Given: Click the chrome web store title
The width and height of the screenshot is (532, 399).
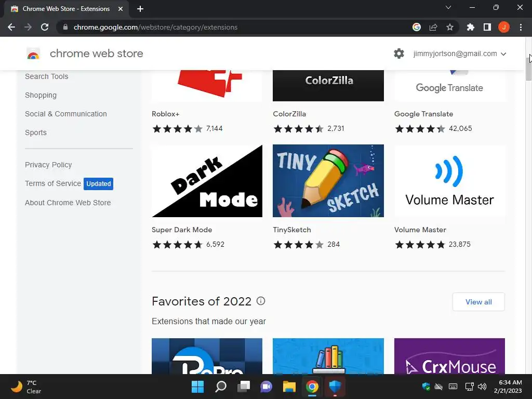Looking at the screenshot, I should point(96,54).
